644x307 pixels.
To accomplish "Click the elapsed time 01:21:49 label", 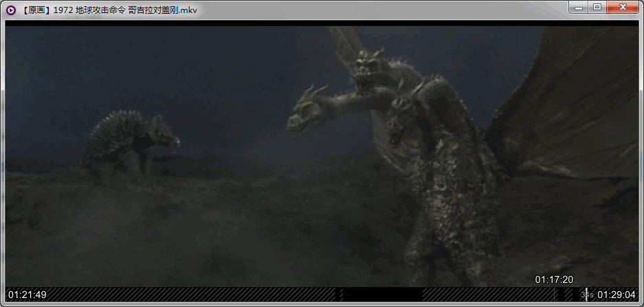I will click(x=27, y=295).
